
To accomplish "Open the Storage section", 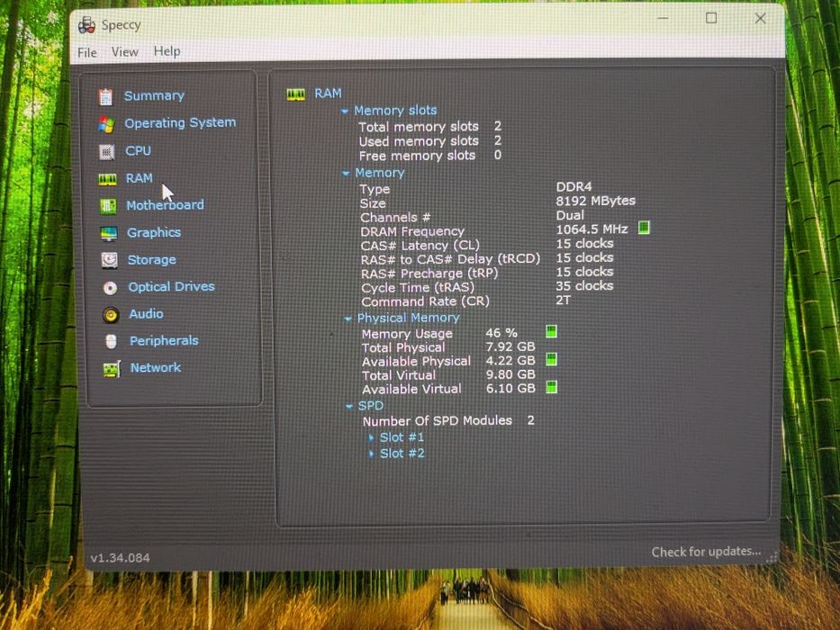I will 151,260.
